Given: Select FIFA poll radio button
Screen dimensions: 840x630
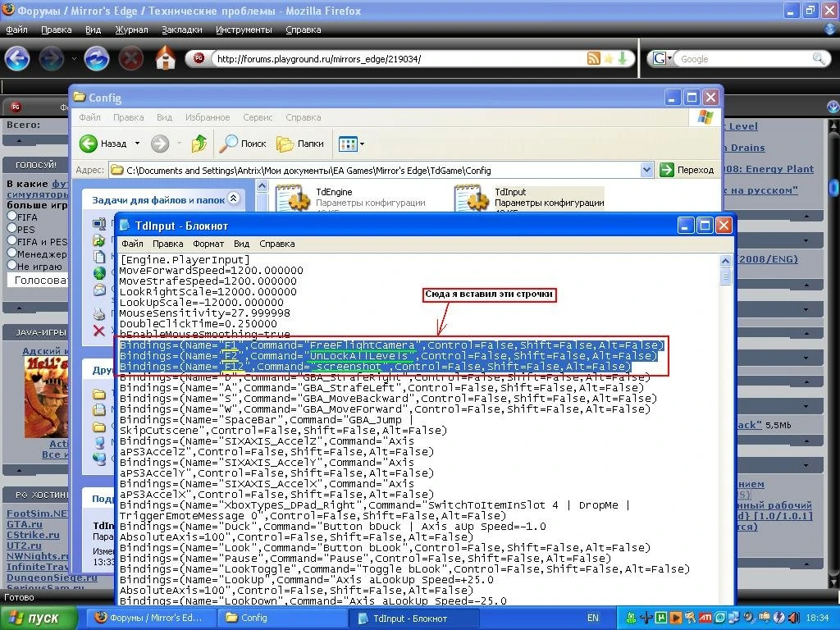Looking at the screenshot, I should pyautogui.click(x=11, y=216).
